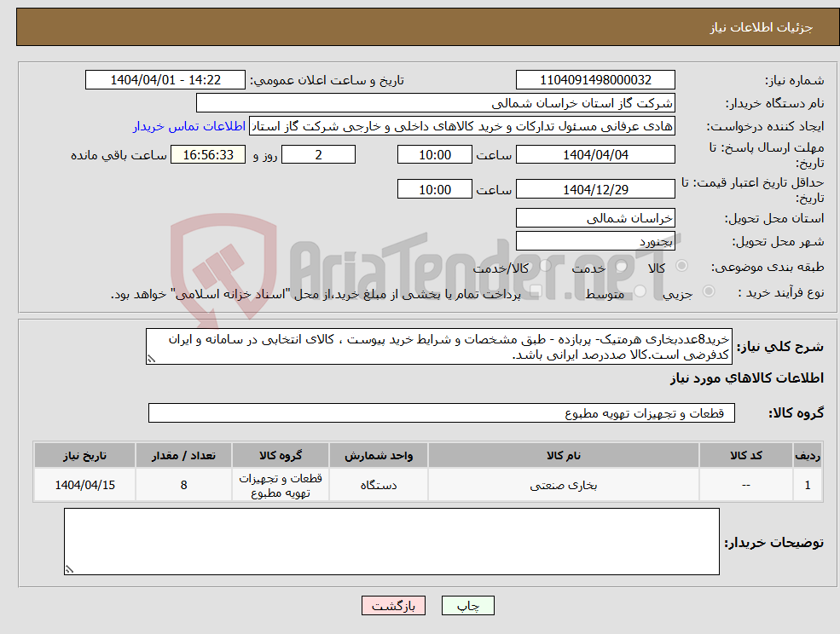Image resolution: width=840 pixels, height=634 pixels.
Task: Click the buyer notes textarea
Action: click(391, 541)
